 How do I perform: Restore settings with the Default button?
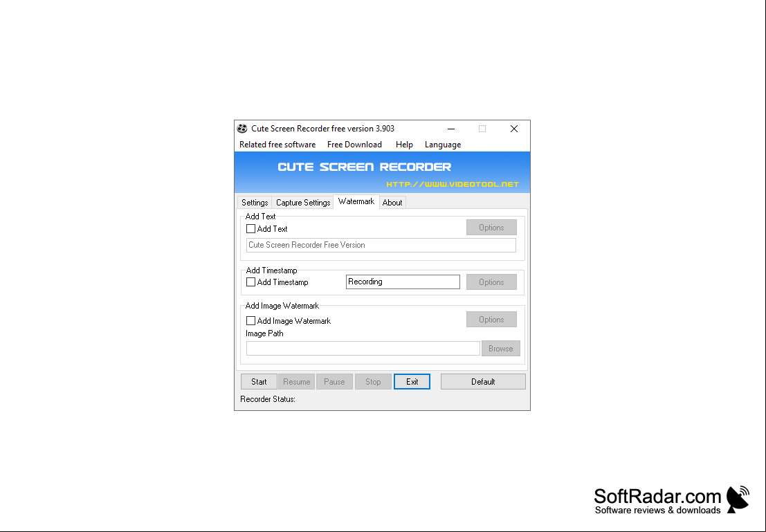point(483,382)
